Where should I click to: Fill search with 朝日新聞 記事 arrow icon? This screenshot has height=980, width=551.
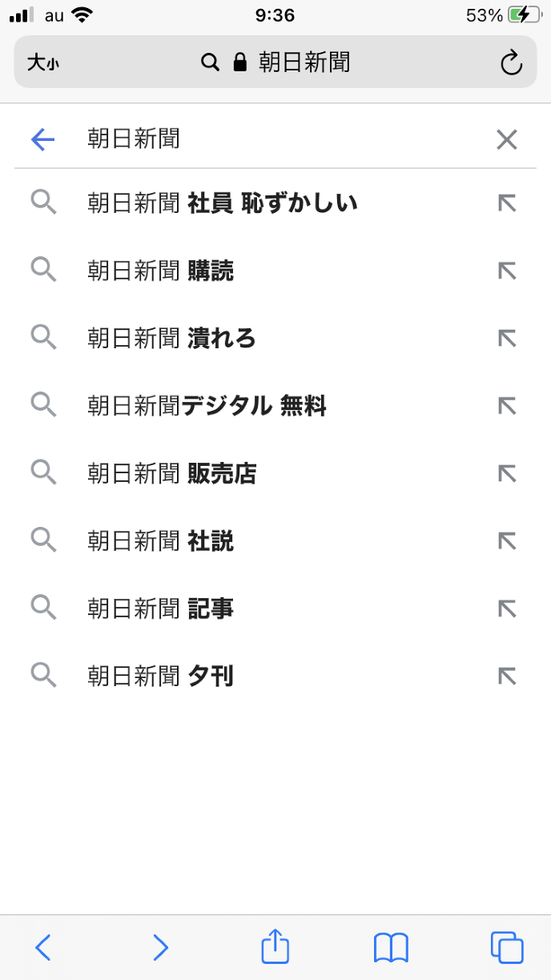pyautogui.click(x=506, y=609)
